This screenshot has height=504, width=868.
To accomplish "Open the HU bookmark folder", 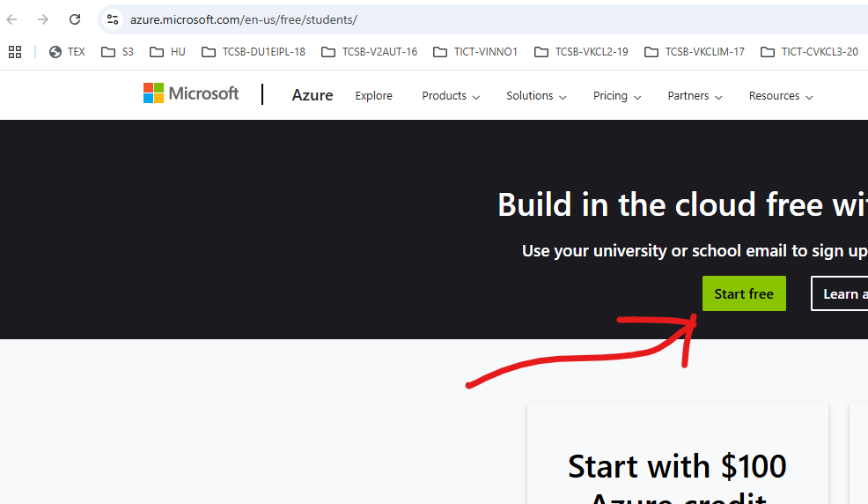I will click(x=168, y=52).
